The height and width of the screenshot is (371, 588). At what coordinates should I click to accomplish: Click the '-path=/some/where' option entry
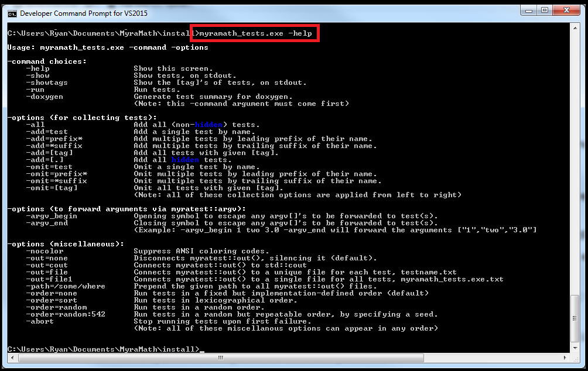pyautogui.click(x=66, y=286)
